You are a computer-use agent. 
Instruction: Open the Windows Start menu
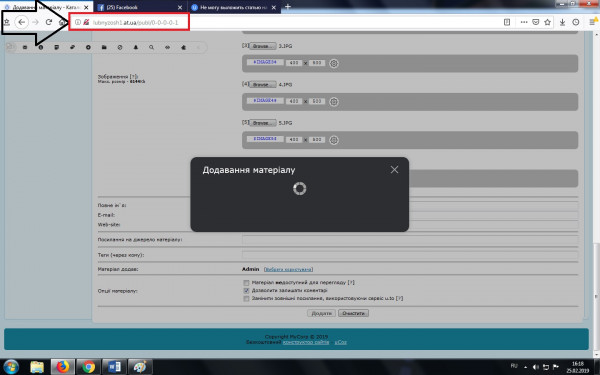[x=11, y=367]
